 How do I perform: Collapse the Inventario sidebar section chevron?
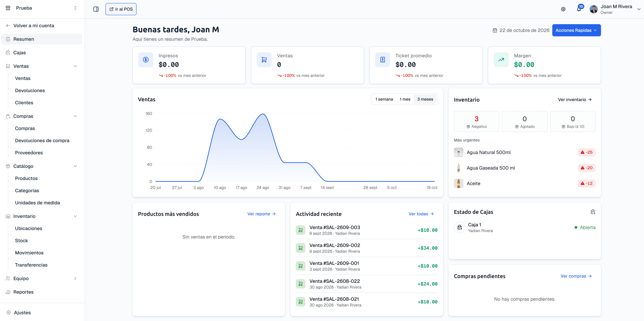coord(75,216)
